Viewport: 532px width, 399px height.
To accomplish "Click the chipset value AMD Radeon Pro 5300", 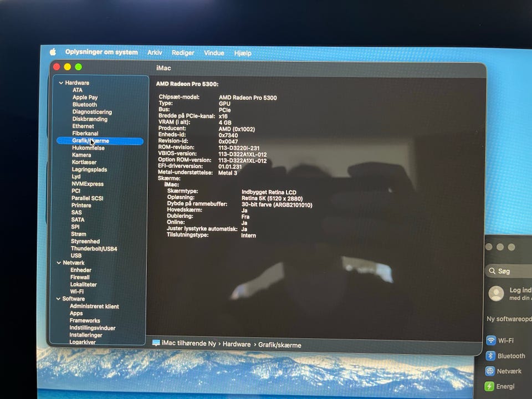I will 248,98.
